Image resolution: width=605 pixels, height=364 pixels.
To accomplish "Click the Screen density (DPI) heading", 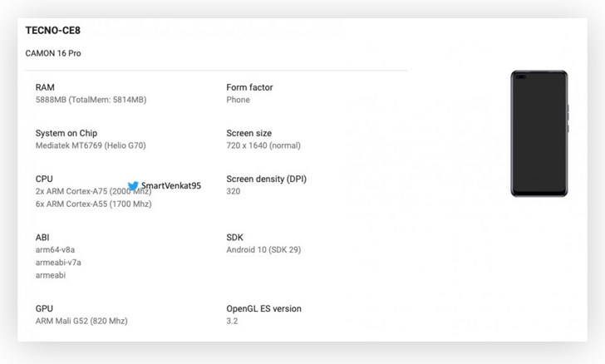I will [x=266, y=180].
